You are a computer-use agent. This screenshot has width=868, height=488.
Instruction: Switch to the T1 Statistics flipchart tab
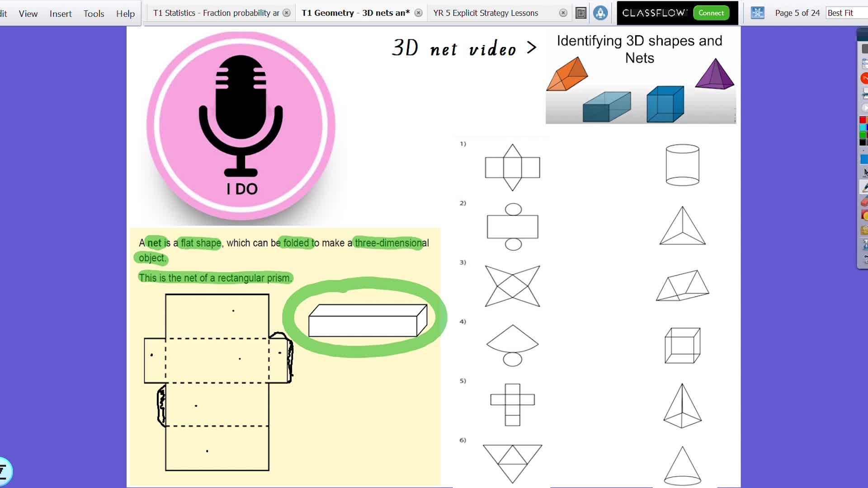pos(216,13)
